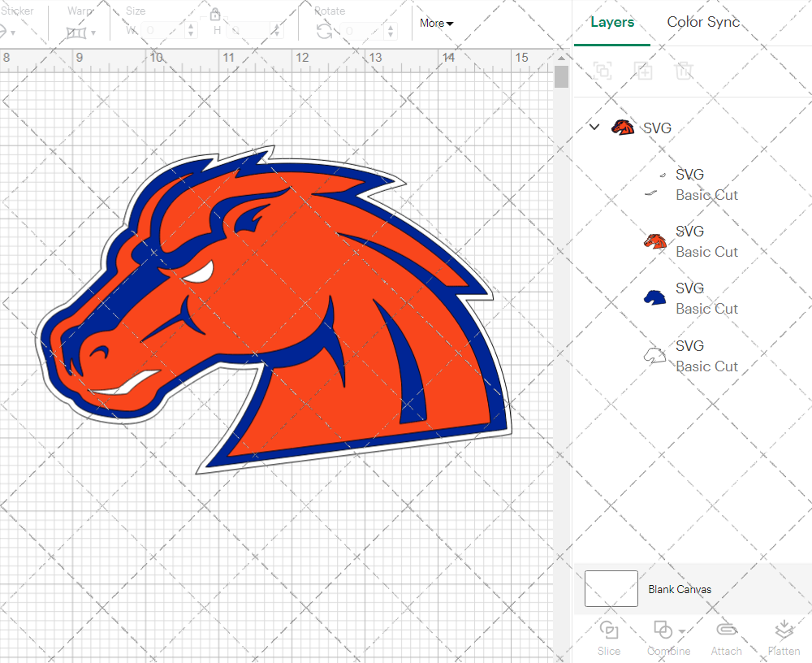Click the Group icon in Layers panel

pyautogui.click(x=603, y=71)
